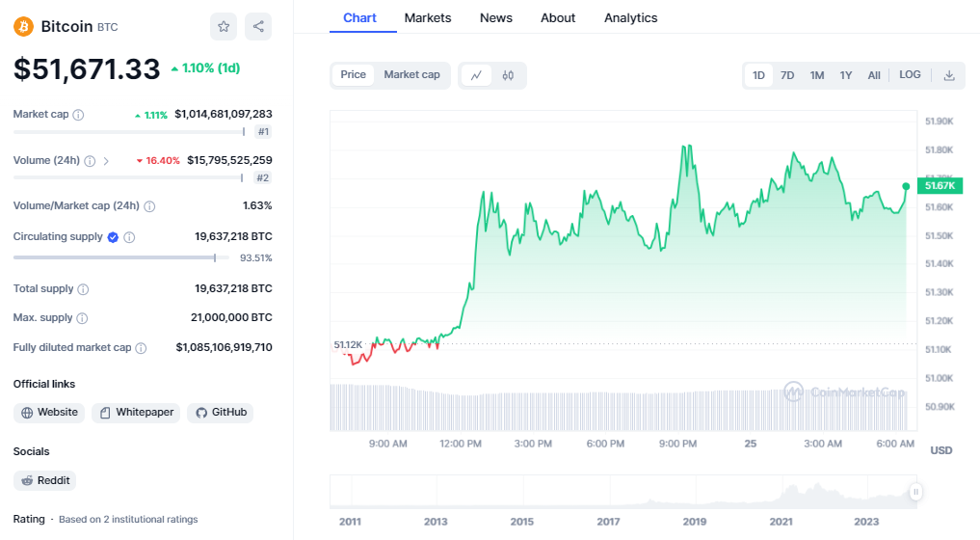Click the circulating supply progress bar
Screen dimensions: 980x540
pyautogui.click(x=120, y=257)
